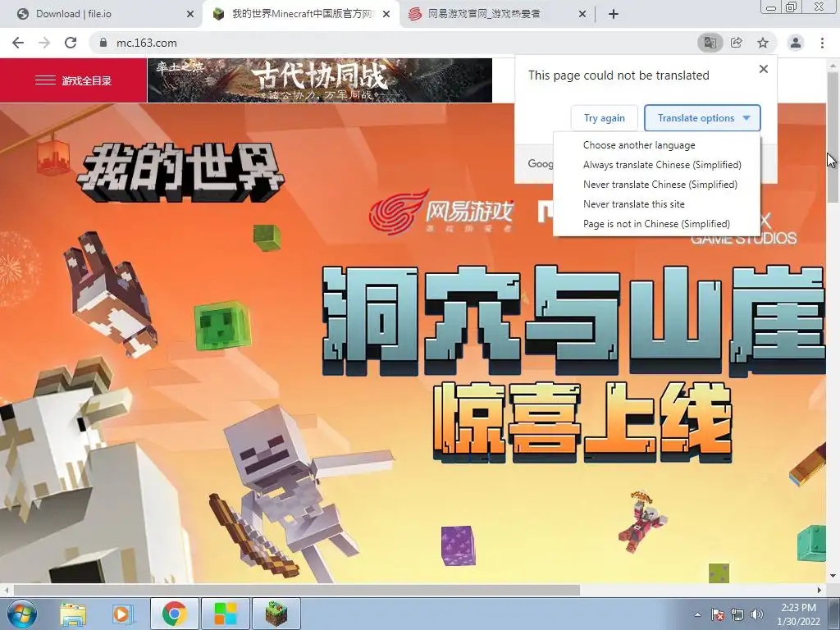The height and width of the screenshot is (630, 840).
Task: Click the volume speaker tray icon
Action: click(x=757, y=614)
